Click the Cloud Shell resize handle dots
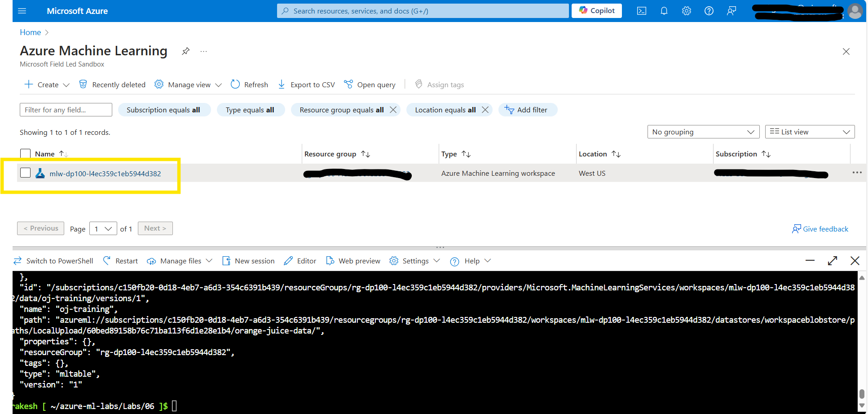 (440, 247)
